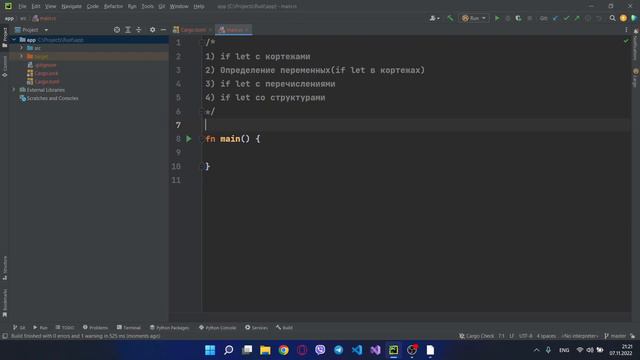Click the run gutter icon beside fn main
This screenshot has height=360, width=640.
coord(189,139)
